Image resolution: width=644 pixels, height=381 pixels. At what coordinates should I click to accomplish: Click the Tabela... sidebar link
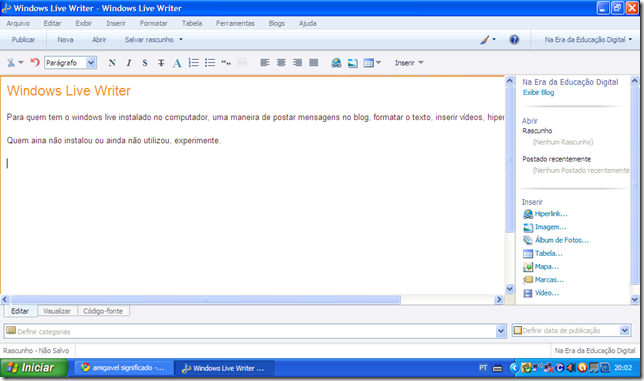(x=549, y=254)
